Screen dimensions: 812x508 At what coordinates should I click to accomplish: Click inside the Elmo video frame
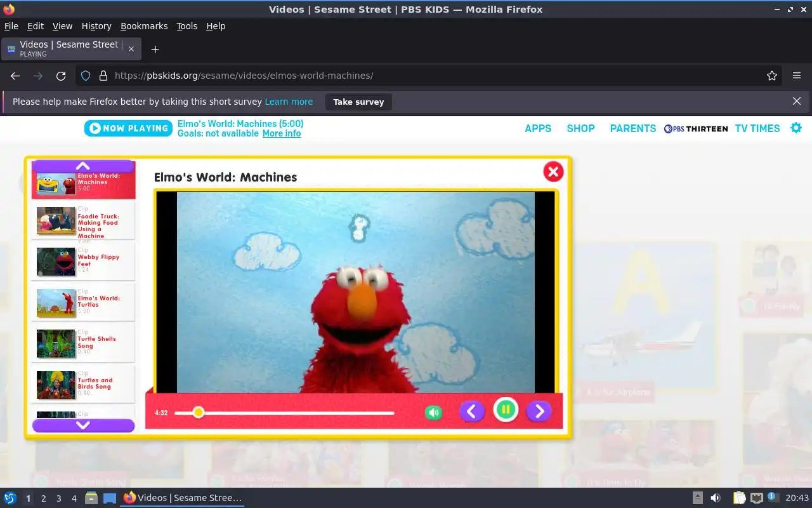click(356, 292)
